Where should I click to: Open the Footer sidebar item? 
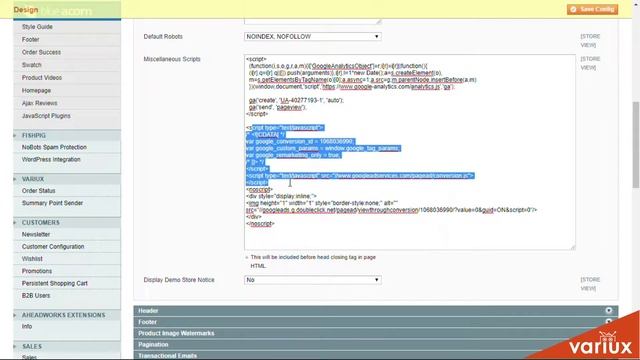31,40
